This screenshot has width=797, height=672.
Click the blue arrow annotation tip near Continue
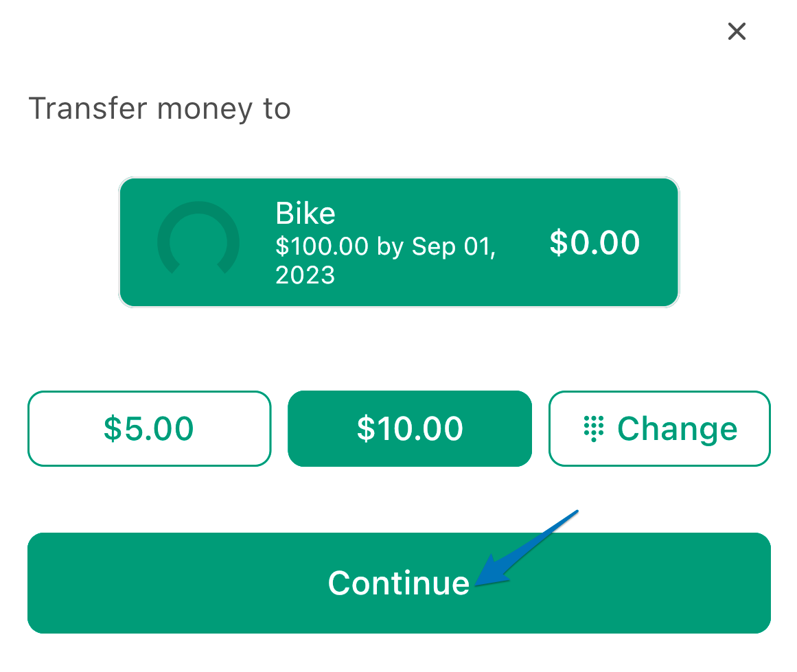(x=478, y=584)
